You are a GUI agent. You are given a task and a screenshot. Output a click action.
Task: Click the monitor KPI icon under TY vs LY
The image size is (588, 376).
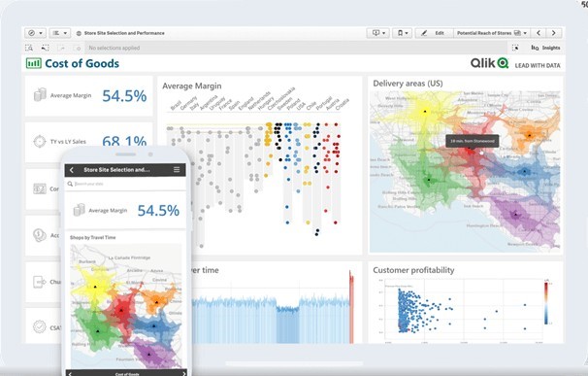click(x=40, y=188)
